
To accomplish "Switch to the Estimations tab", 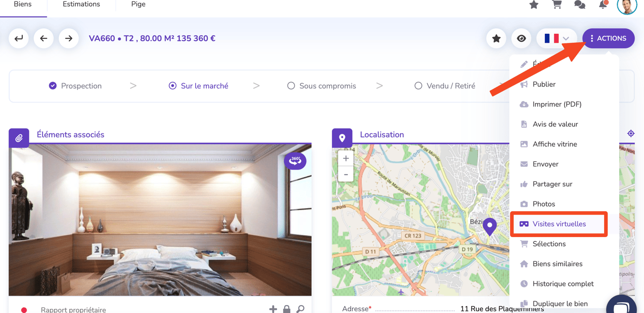I will (x=81, y=4).
